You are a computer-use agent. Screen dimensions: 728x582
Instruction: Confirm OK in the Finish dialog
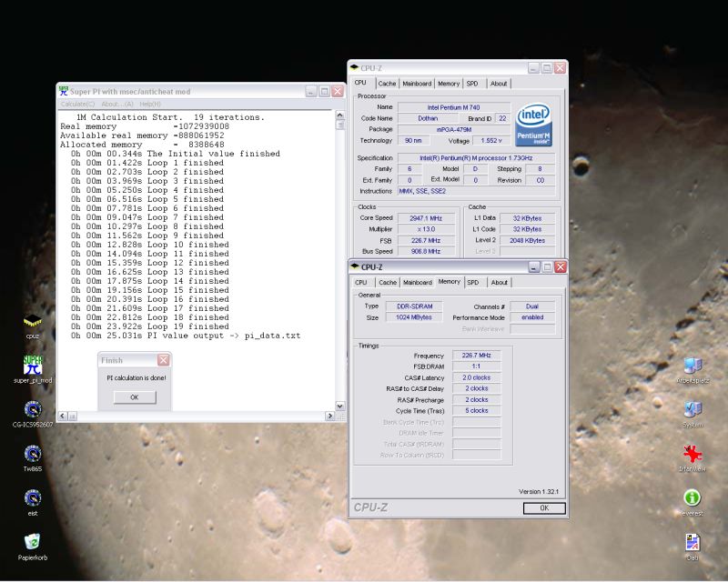(x=135, y=397)
